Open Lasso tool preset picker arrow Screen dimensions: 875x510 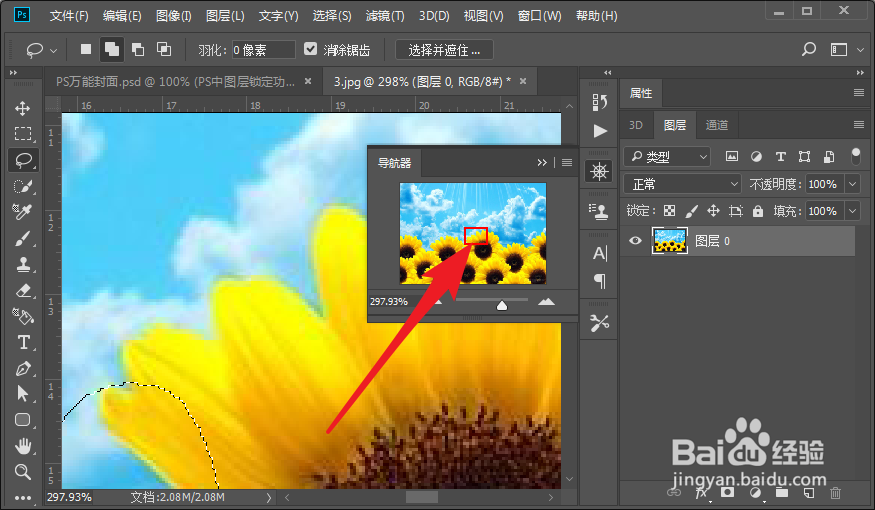(x=54, y=51)
